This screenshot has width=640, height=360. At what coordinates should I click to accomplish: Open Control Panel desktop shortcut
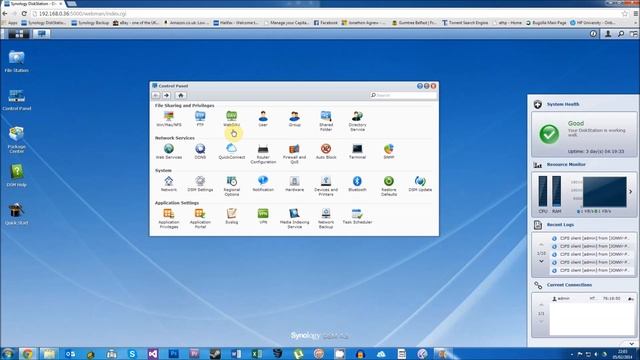point(16,100)
